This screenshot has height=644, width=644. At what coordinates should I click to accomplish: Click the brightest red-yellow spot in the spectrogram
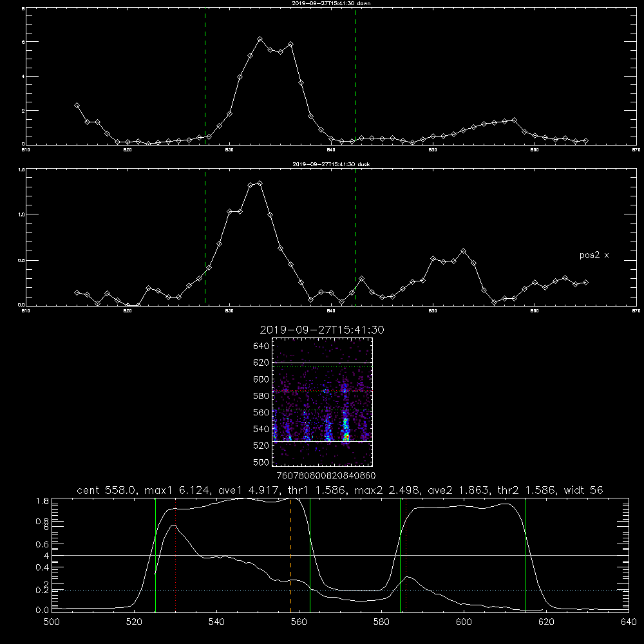tap(346, 437)
